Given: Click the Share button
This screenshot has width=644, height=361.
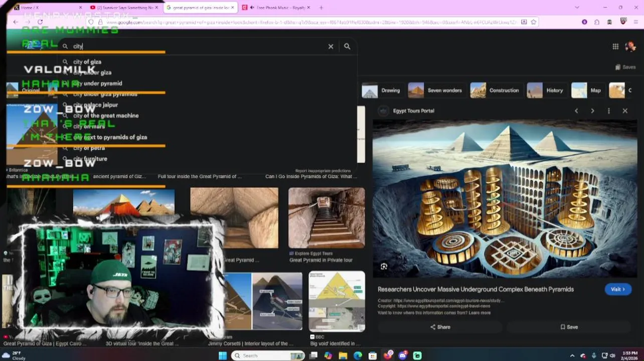Looking at the screenshot, I should 440,327.
